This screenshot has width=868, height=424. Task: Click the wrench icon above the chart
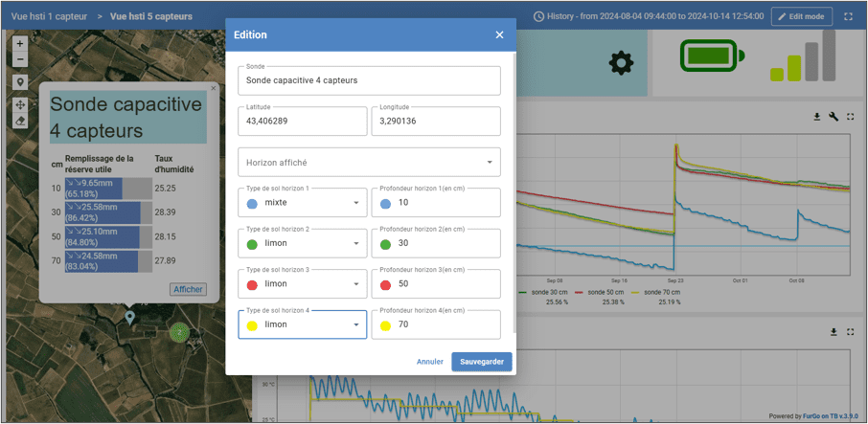tap(834, 117)
